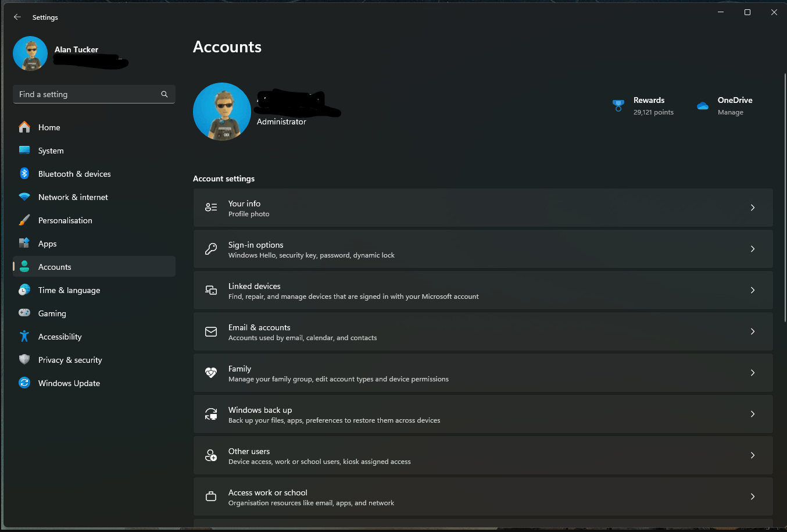Open Sign-in options title text
Viewport: 787px width, 532px height.
[256, 245]
